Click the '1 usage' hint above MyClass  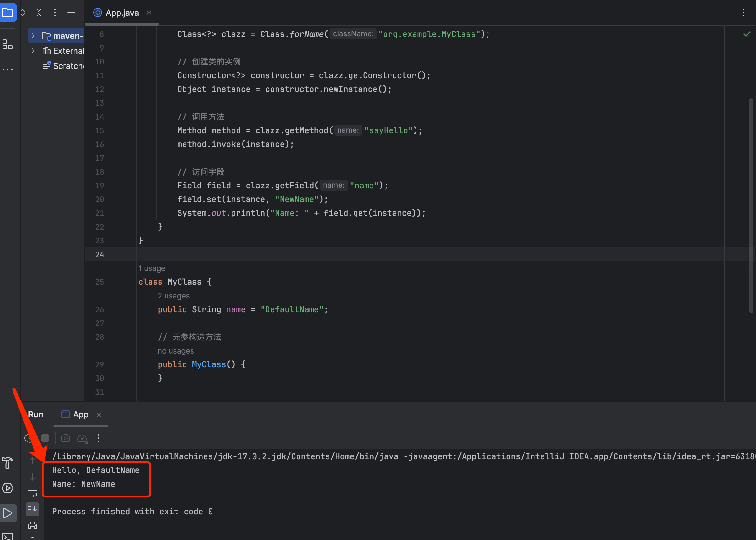[152, 268]
